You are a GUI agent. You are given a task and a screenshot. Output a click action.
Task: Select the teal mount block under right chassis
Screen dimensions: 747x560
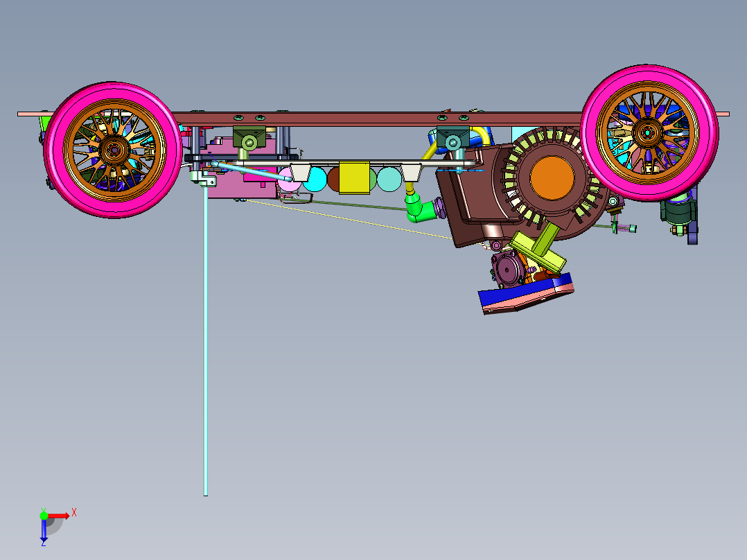point(453,137)
